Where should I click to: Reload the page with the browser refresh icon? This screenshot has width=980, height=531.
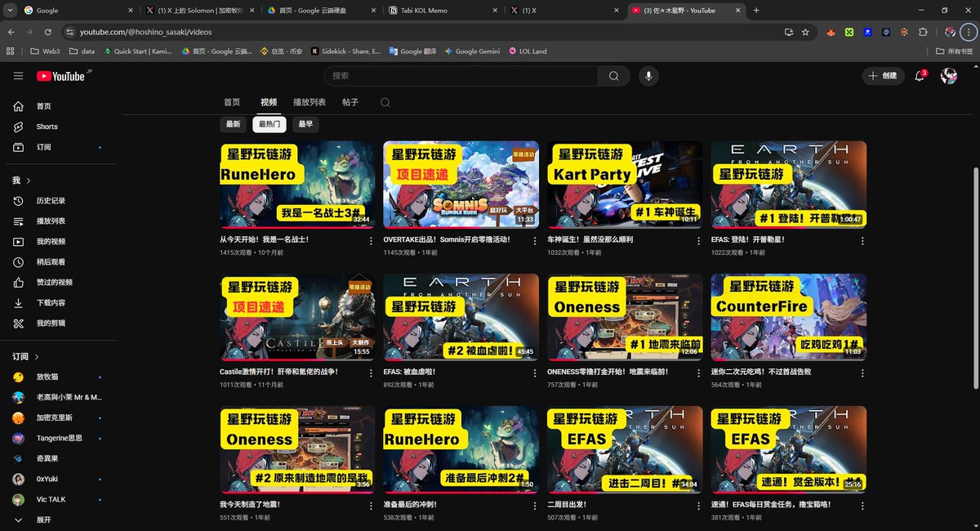click(48, 32)
